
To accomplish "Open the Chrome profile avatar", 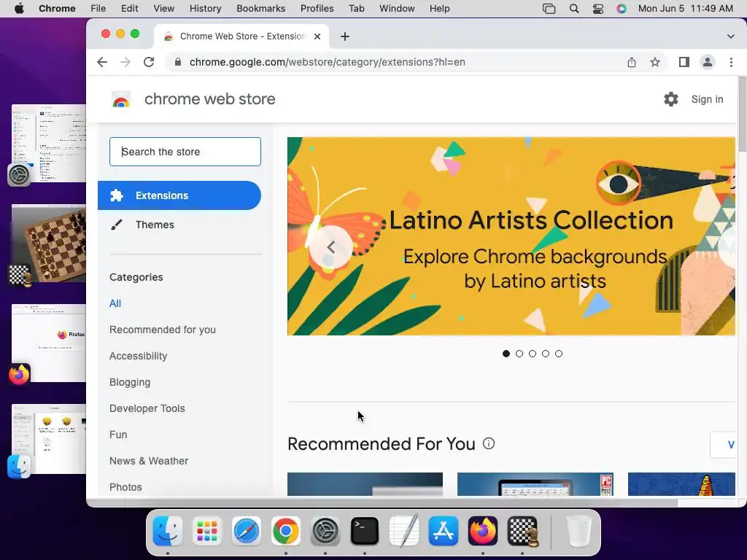I will (x=708, y=63).
